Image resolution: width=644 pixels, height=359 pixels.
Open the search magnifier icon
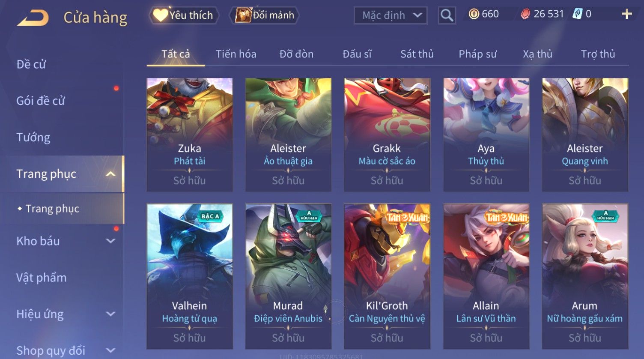447,15
